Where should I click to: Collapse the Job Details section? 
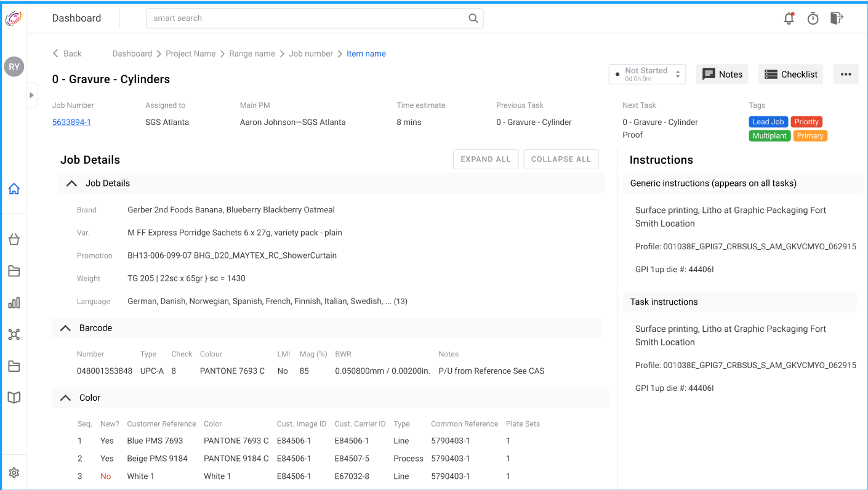click(72, 183)
